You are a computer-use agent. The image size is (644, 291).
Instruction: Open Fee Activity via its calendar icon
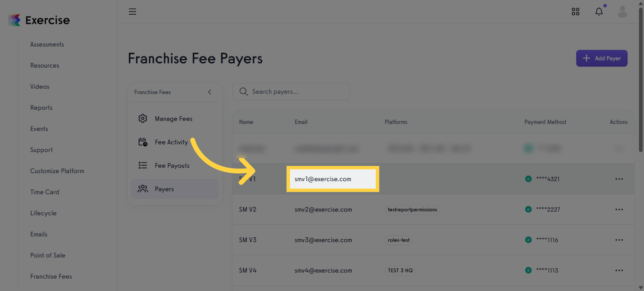coord(142,142)
